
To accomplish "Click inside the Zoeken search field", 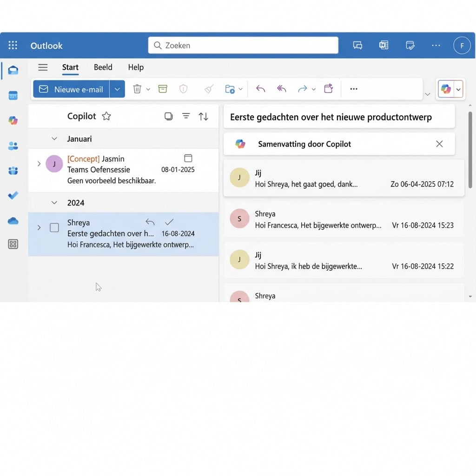I will click(242, 45).
